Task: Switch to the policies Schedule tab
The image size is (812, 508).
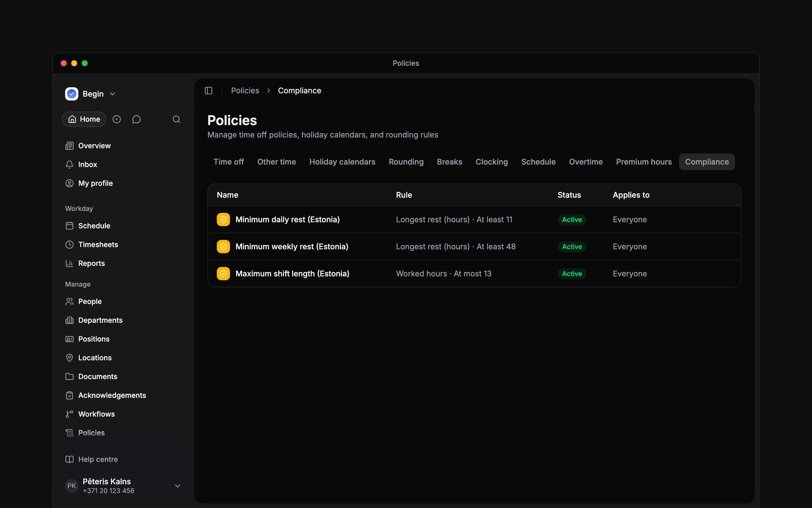Action: click(x=538, y=162)
